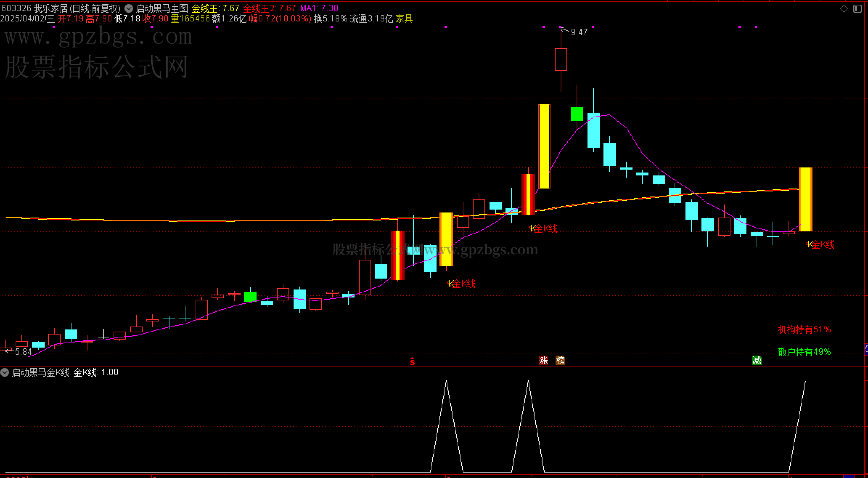868x478 pixels.
Task: Click the 9.47 high price label
Action: [x=579, y=32]
